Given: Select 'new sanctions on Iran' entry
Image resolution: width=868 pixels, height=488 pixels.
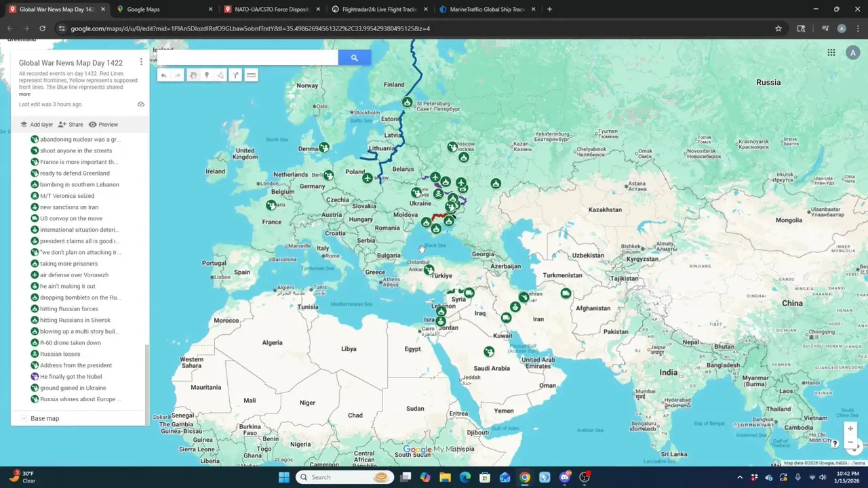Looking at the screenshot, I should pyautogui.click(x=69, y=207).
